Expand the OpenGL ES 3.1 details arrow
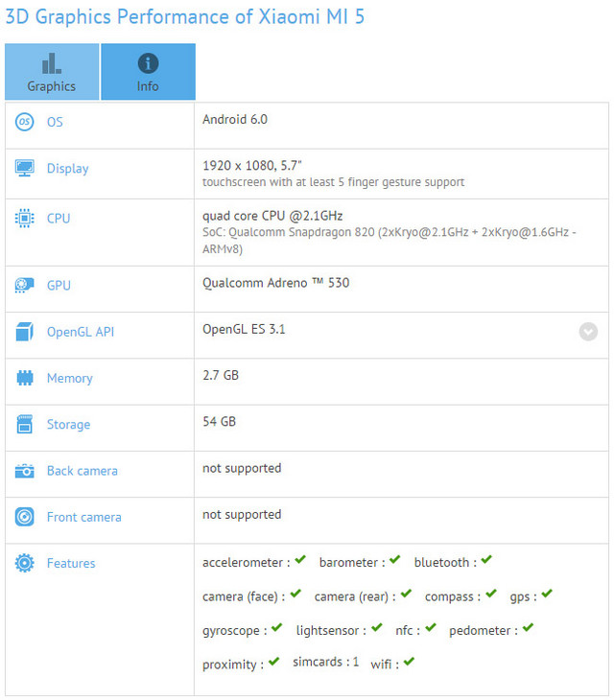 [588, 332]
